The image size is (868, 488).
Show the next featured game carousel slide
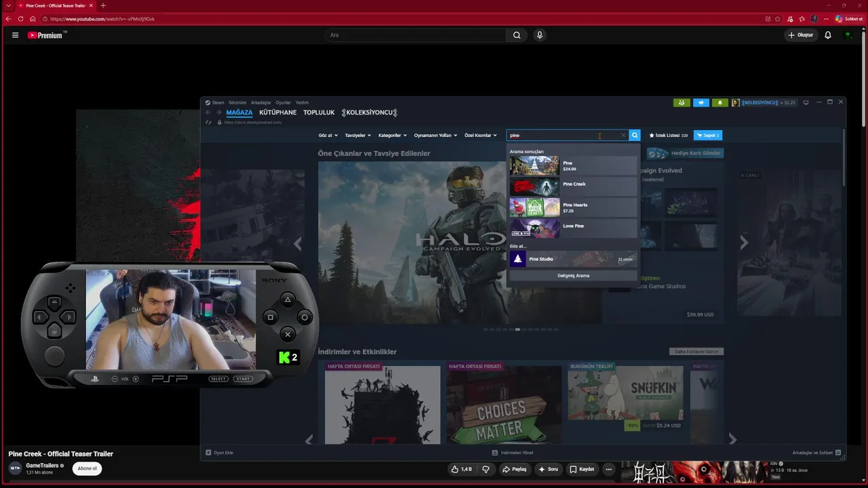(744, 242)
